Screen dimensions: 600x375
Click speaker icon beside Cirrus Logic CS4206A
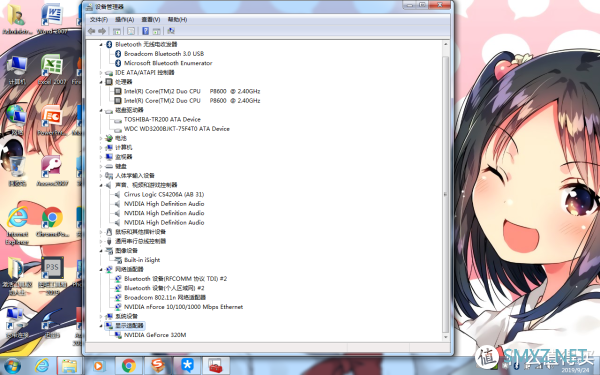[x=117, y=194]
